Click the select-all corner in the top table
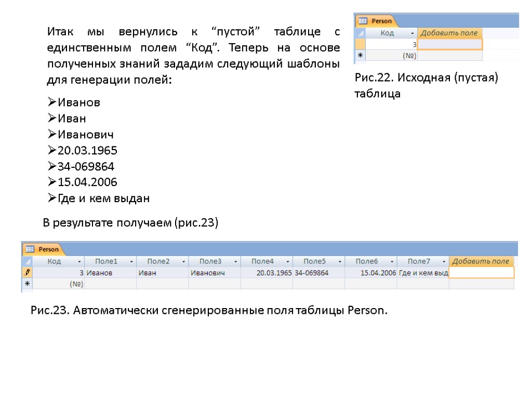 pyautogui.click(x=361, y=33)
